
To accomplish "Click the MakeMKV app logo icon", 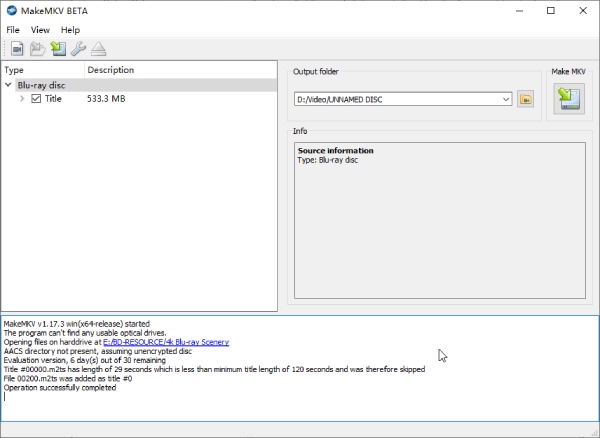I will coord(11,10).
